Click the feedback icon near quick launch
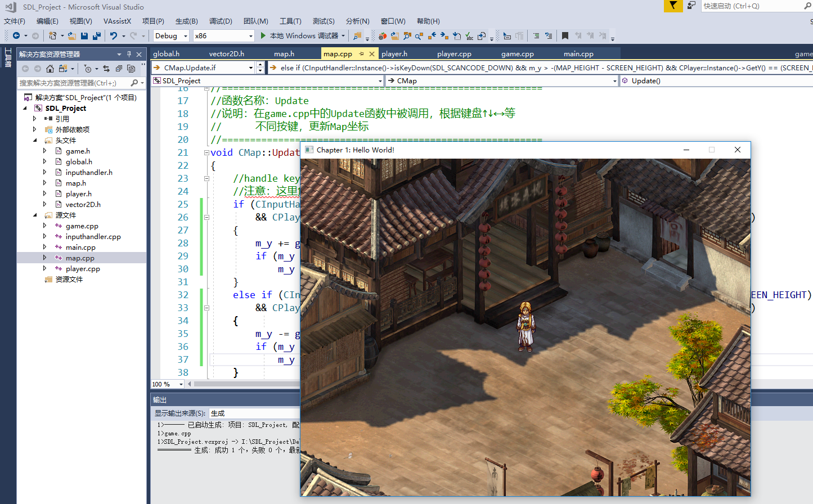 tap(691, 6)
